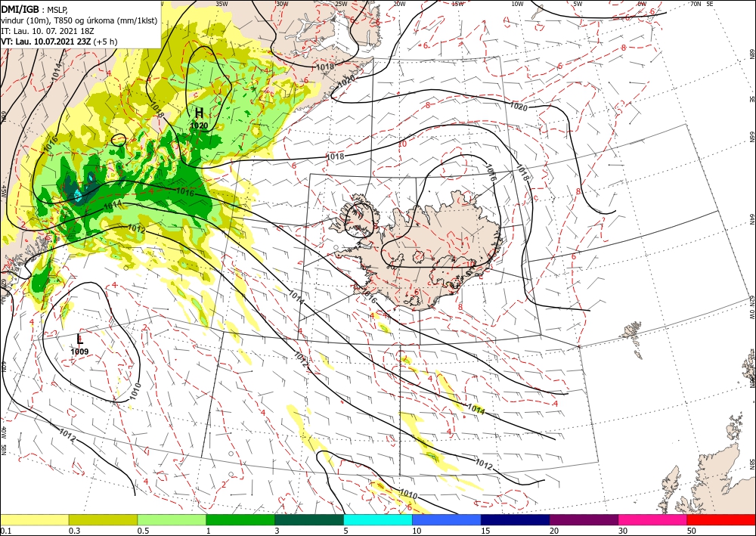Image resolution: width=756 pixels, height=536 pixels.
Task: Click the 5W longitude label
Action: click(578, 4)
